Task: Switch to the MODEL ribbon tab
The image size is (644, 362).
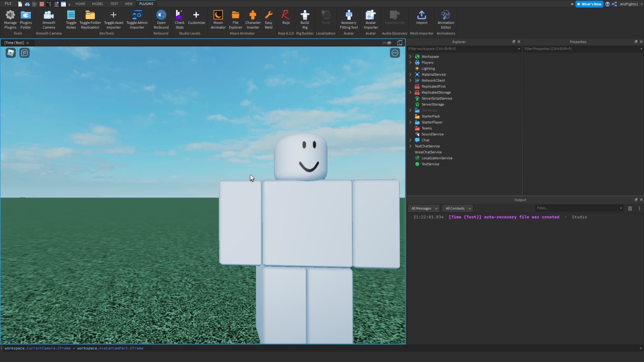Action: 98,4
